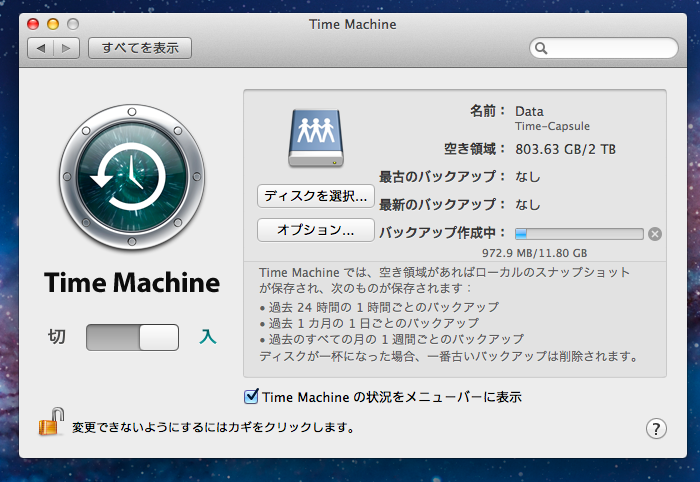Click the large Time Machine clock icon
This screenshot has width=700, height=482.
point(132,177)
